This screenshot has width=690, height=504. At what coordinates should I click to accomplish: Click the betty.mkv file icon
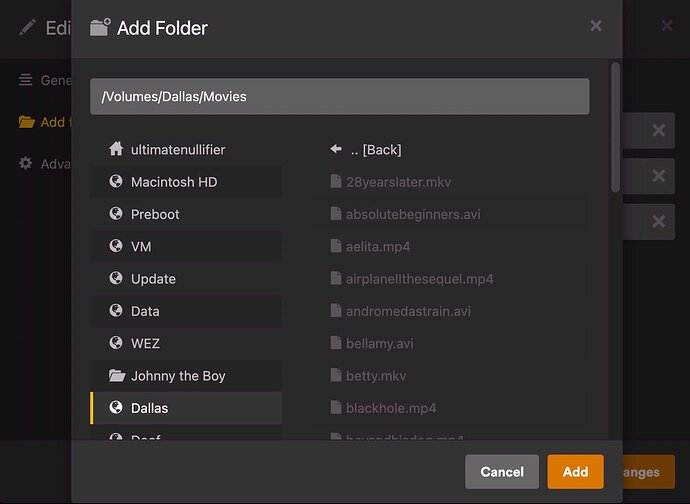[336, 375]
